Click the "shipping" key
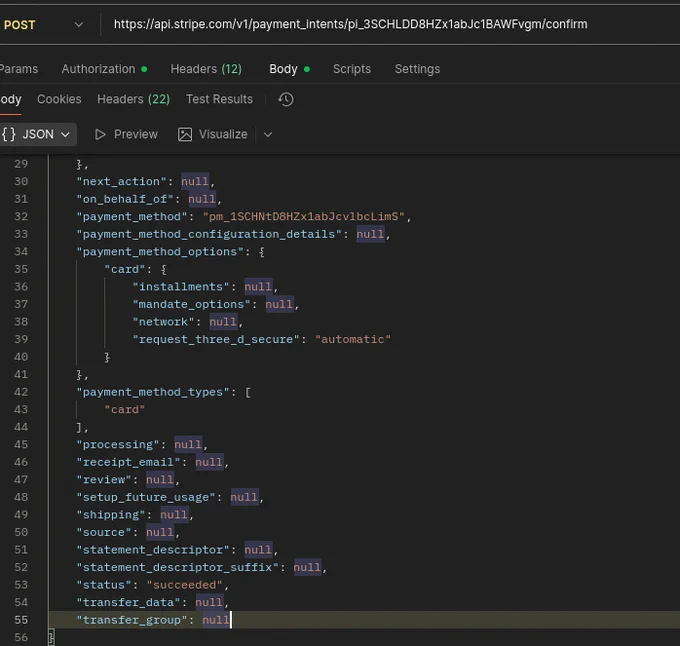This screenshot has height=646, width=680. pos(111,515)
